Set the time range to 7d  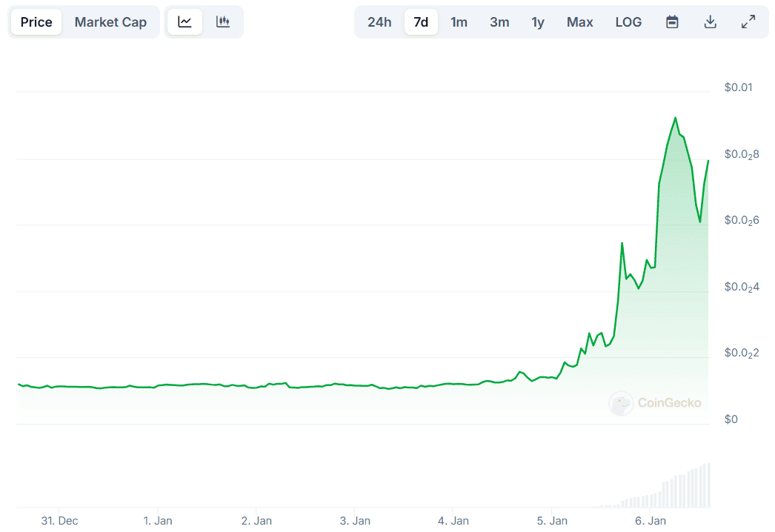421,21
